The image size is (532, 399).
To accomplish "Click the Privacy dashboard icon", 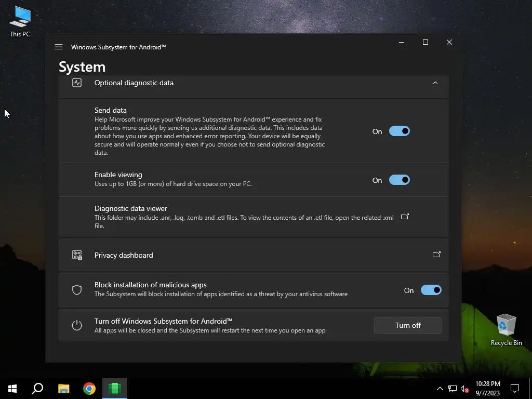I will click(x=77, y=255).
